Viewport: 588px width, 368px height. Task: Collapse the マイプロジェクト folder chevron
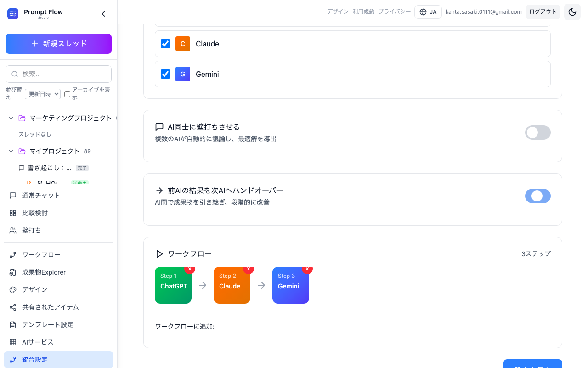(11, 151)
